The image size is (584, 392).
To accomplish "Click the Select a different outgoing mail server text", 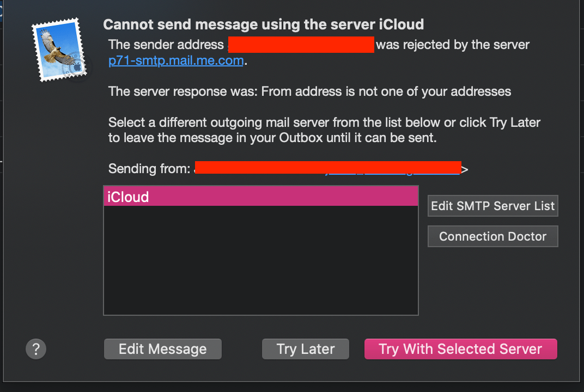I will (x=324, y=130).
